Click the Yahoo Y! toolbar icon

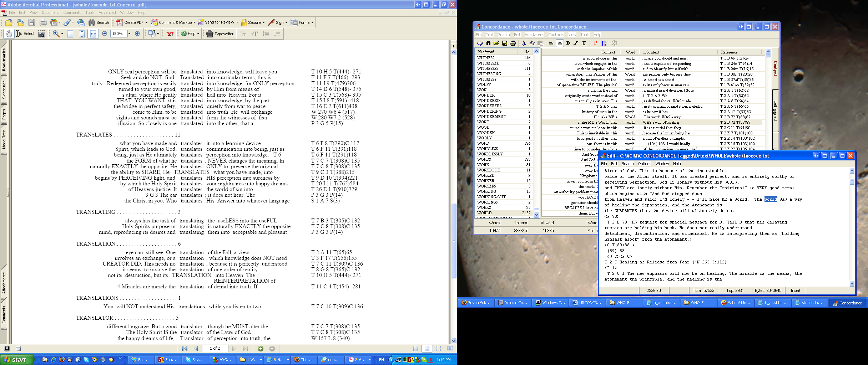point(170,34)
